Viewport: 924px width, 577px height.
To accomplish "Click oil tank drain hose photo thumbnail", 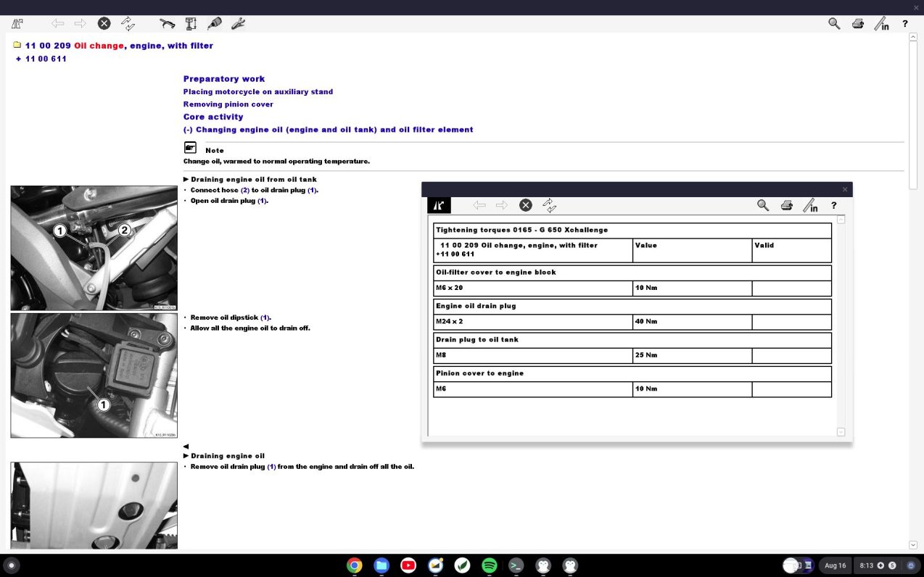I will click(x=94, y=249).
